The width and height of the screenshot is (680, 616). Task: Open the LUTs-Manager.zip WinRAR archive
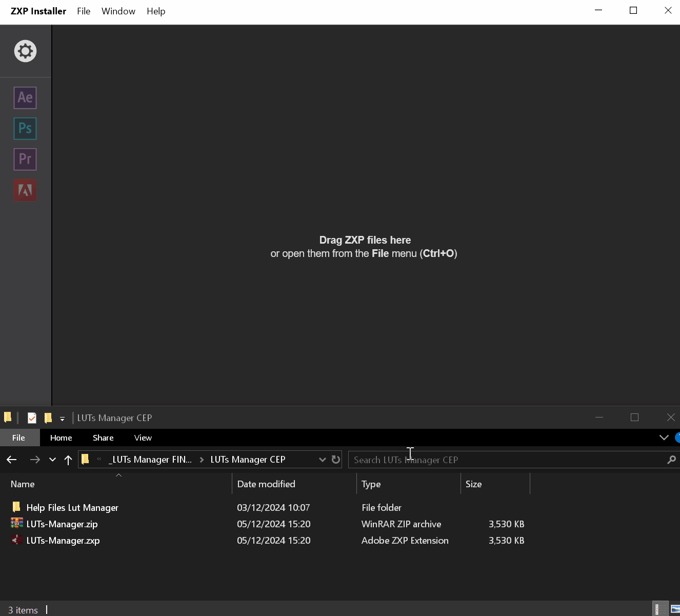click(63, 524)
